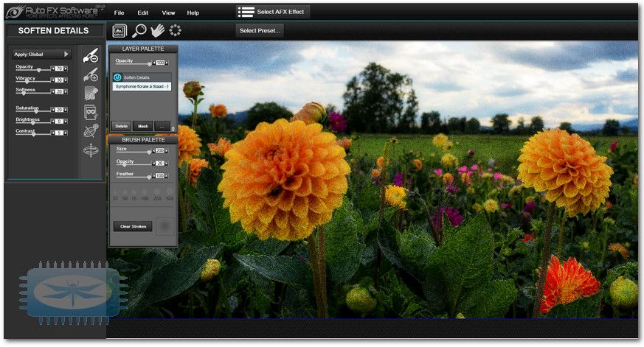This screenshot has width=644, height=347.
Task: Open the View menu
Action: click(168, 13)
